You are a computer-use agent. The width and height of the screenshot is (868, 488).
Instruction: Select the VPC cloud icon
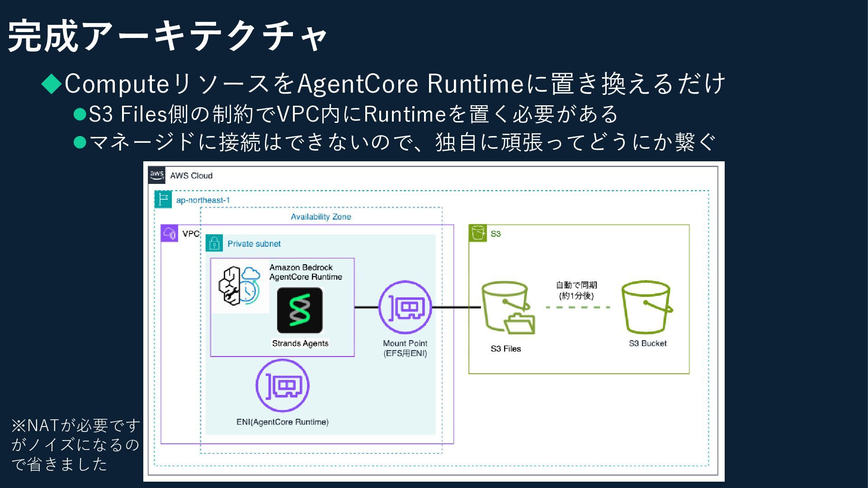[170, 234]
